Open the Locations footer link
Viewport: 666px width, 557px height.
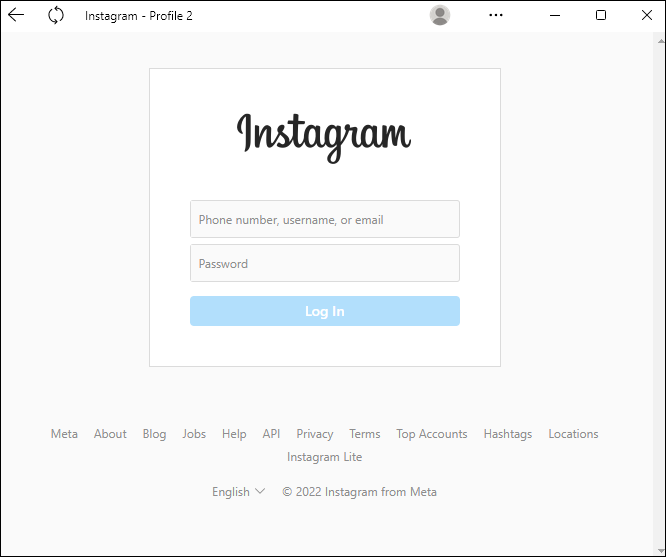pyautogui.click(x=573, y=434)
